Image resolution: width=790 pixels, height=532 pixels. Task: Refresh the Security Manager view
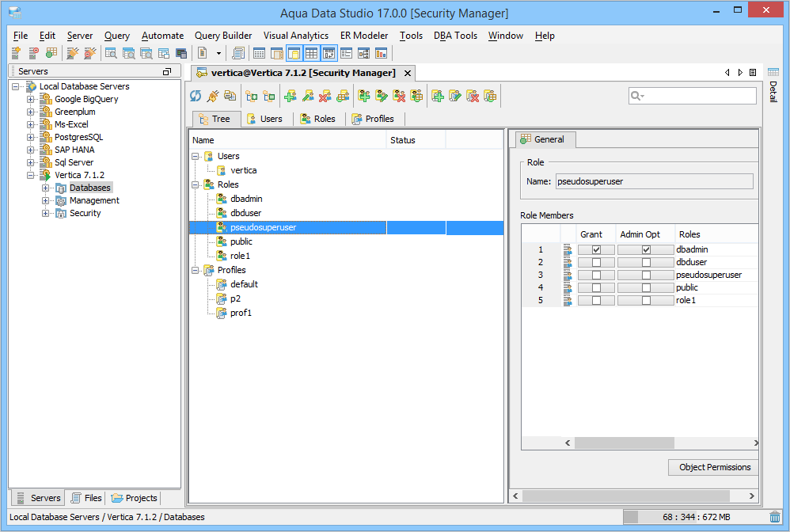pyautogui.click(x=196, y=96)
